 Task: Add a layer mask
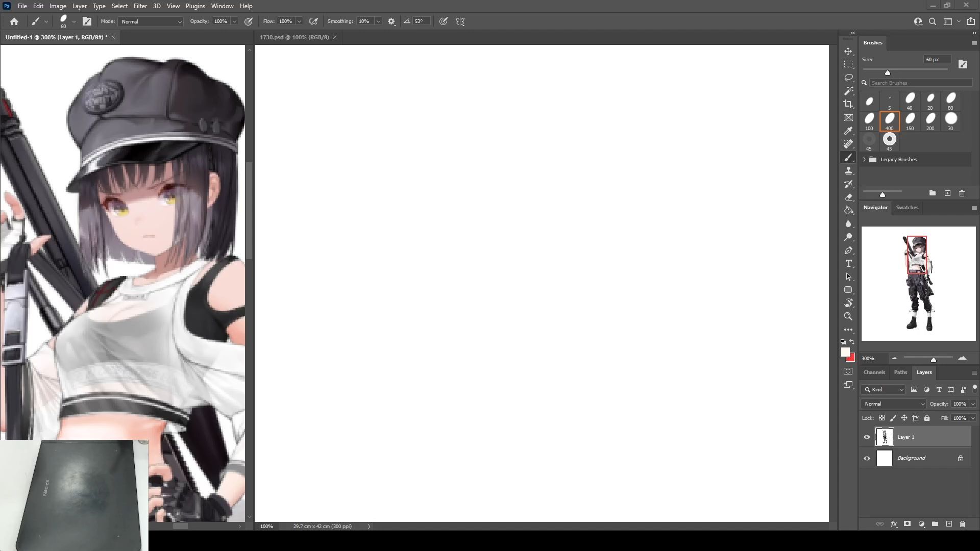[907, 524]
